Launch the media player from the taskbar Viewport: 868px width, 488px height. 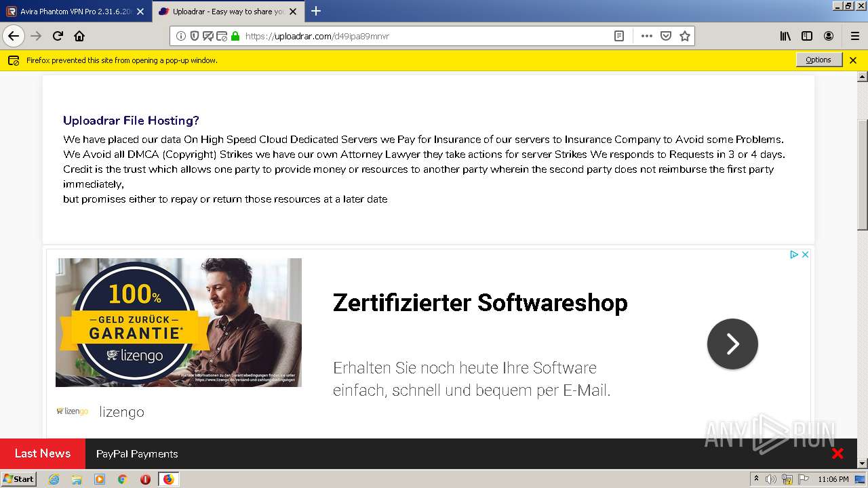pos(100,479)
